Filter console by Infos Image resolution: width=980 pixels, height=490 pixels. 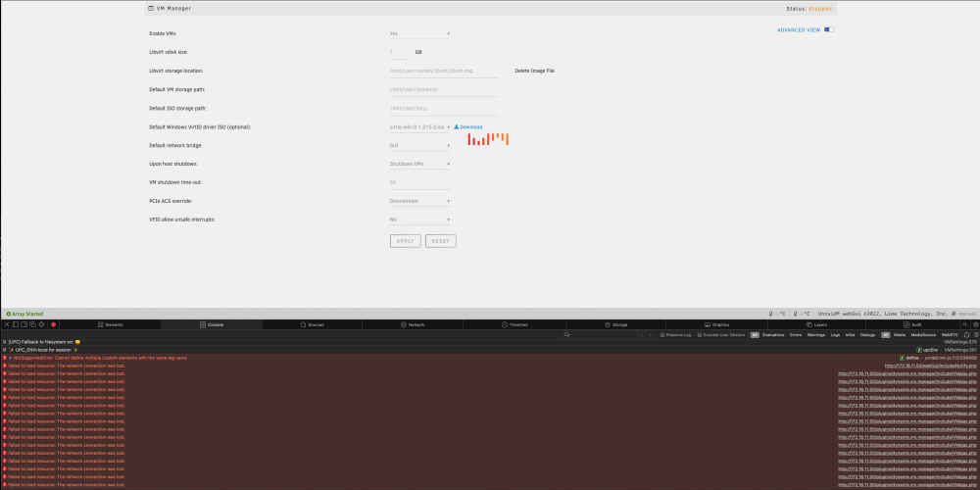850,335
